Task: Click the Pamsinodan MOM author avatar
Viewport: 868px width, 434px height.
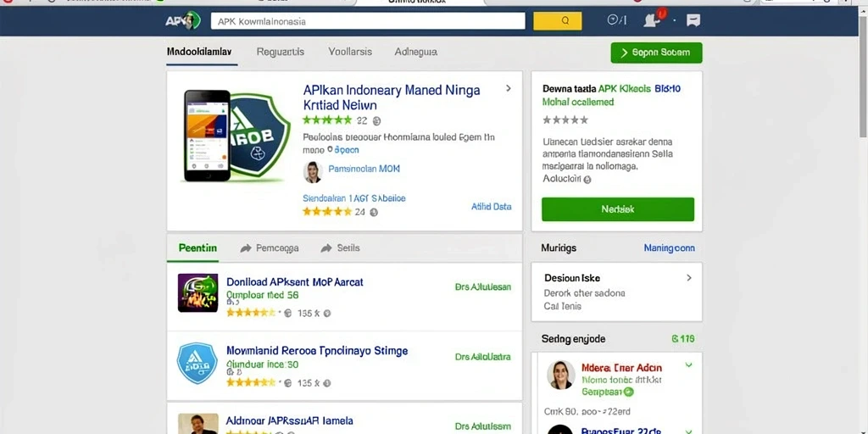Action: point(313,171)
